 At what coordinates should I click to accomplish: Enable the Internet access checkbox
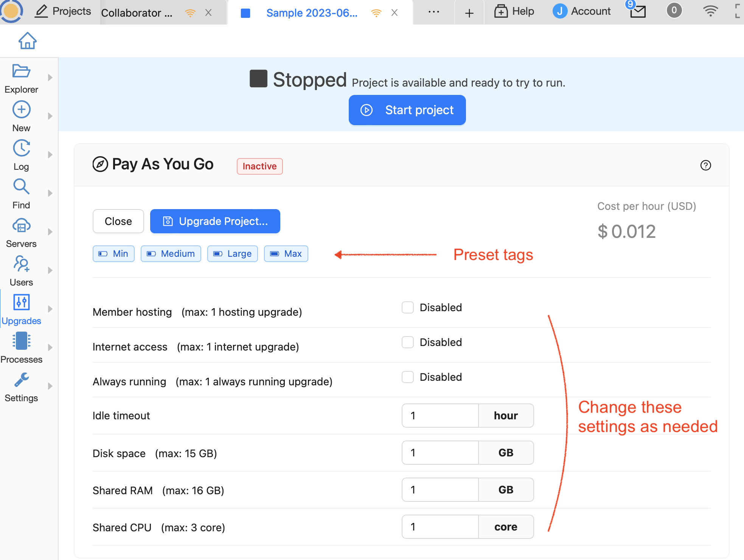coord(407,342)
